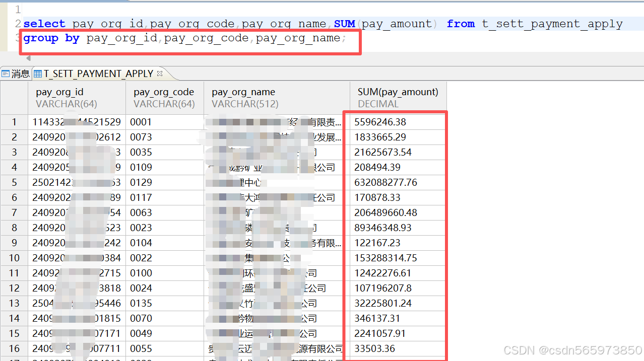Click pay_org_code cell 0049
Viewport: 644px width, 361px height.
(x=165, y=333)
